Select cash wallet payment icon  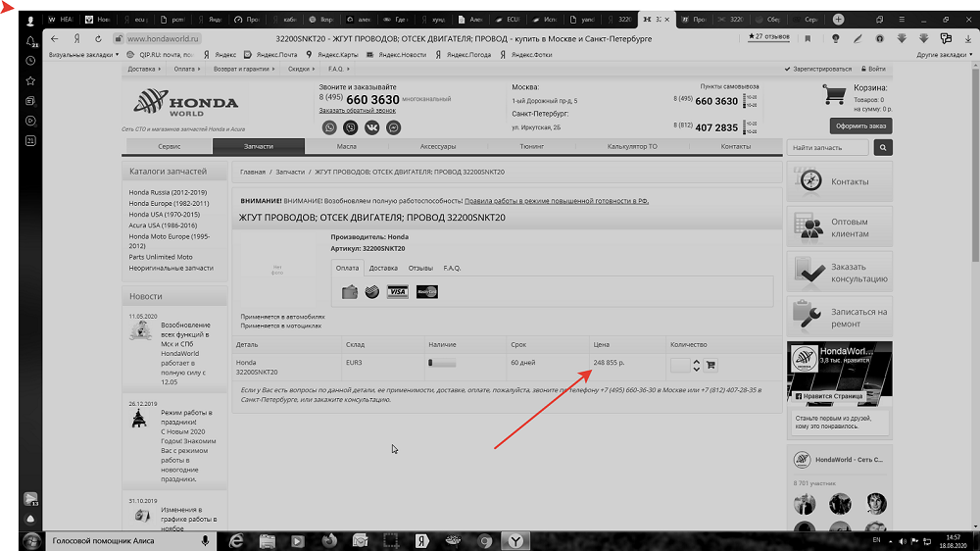click(350, 292)
